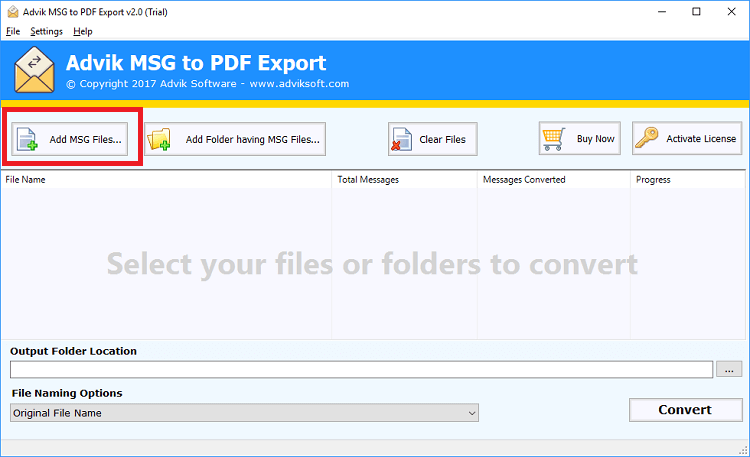Close the Advik MSG to PDF Export window
750x457 pixels.
point(731,11)
